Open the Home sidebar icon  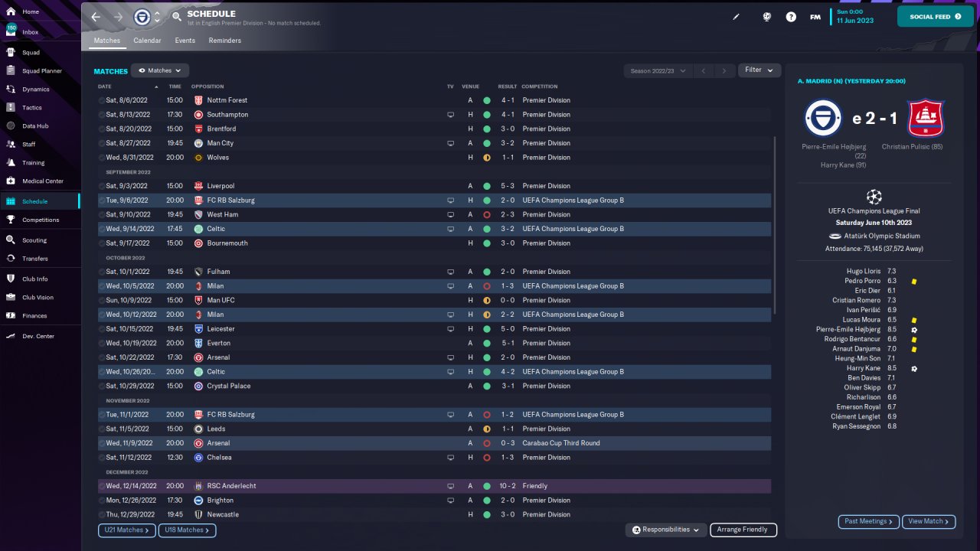coord(11,12)
